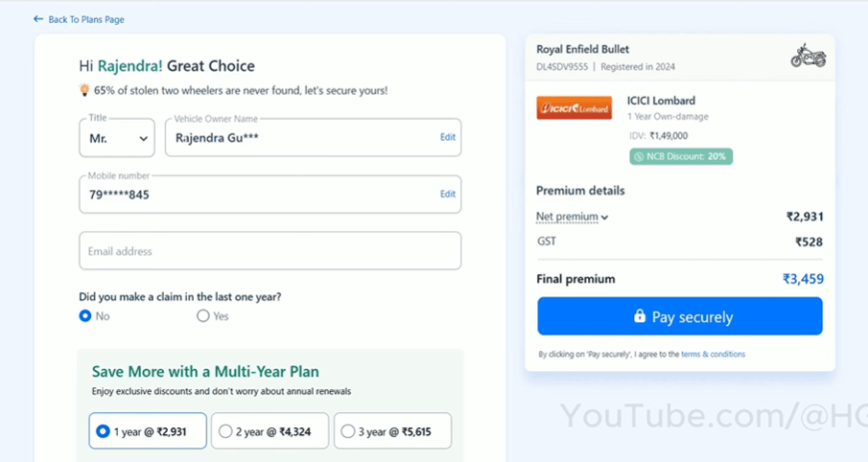Viewport: 868px width, 462px height.
Task: Edit the Vehicle Owner Name
Action: (x=447, y=137)
